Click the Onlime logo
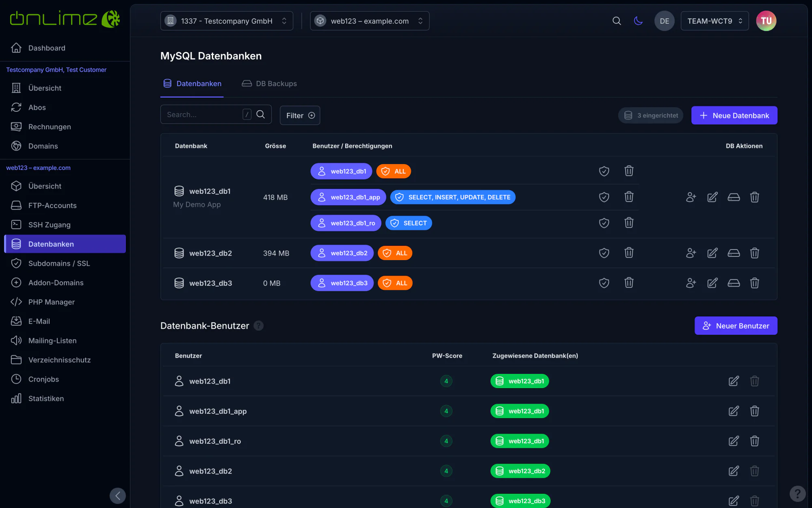Viewport: 812px width, 508px height. point(65,19)
